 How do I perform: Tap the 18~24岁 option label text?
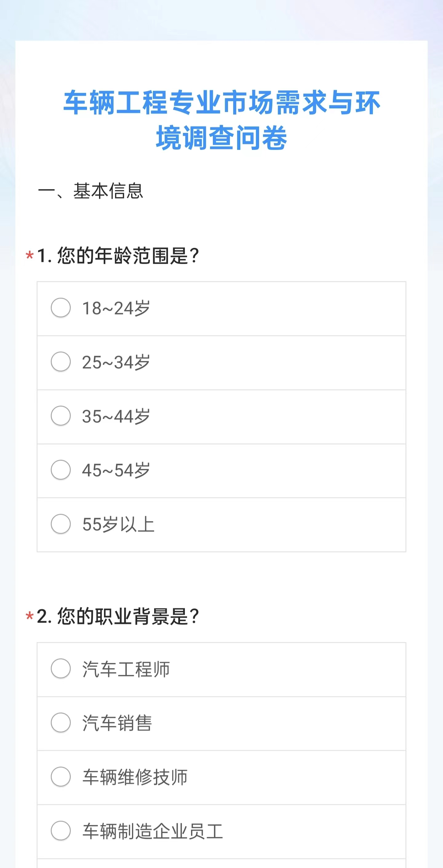click(x=116, y=308)
